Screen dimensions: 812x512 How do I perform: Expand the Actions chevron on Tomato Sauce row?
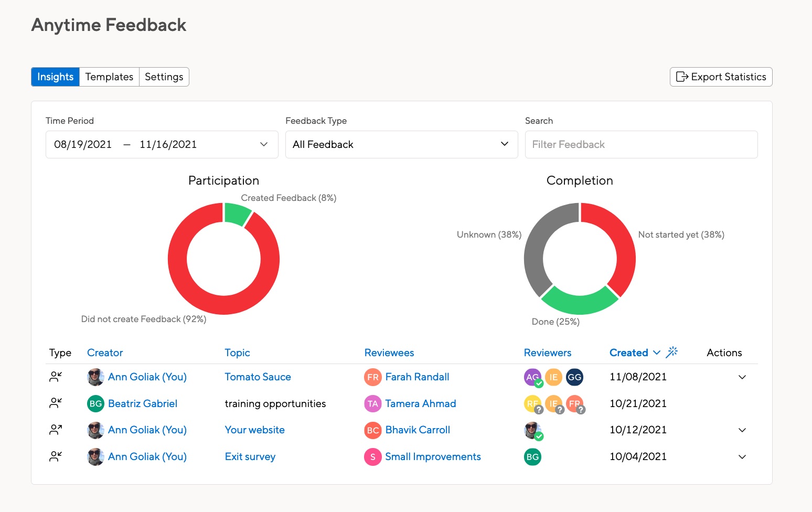[742, 377]
